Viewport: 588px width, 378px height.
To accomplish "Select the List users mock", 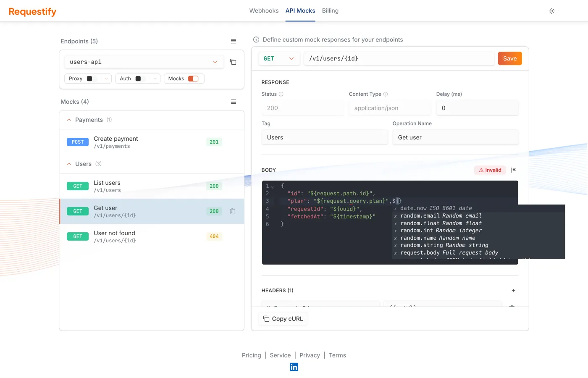I will pos(152,186).
